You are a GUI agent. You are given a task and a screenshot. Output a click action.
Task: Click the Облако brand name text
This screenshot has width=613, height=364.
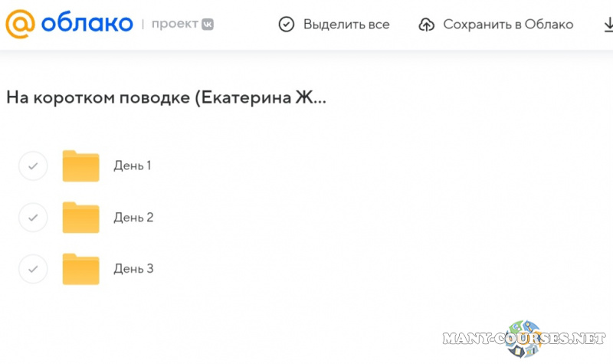pyautogui.click(x=86, y=24)
